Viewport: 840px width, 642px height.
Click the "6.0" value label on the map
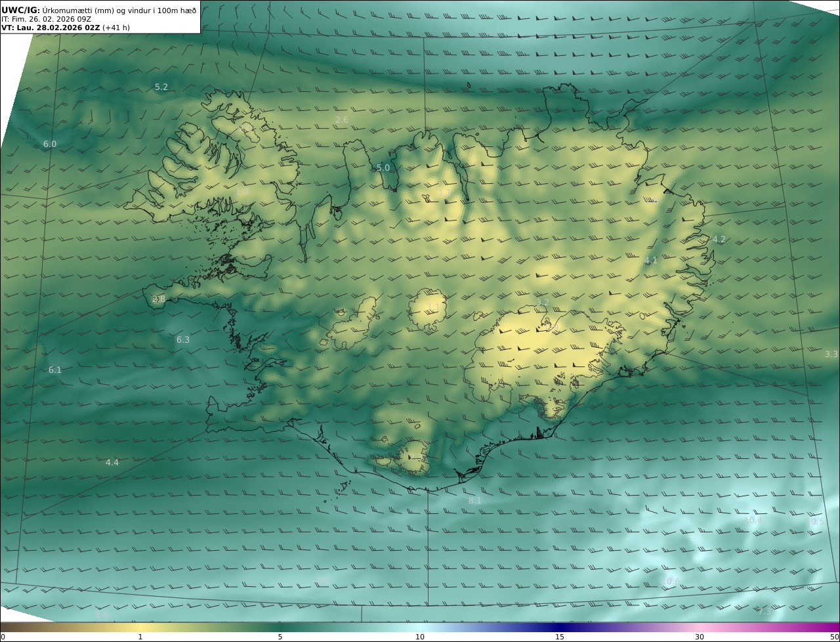[50, 144]
